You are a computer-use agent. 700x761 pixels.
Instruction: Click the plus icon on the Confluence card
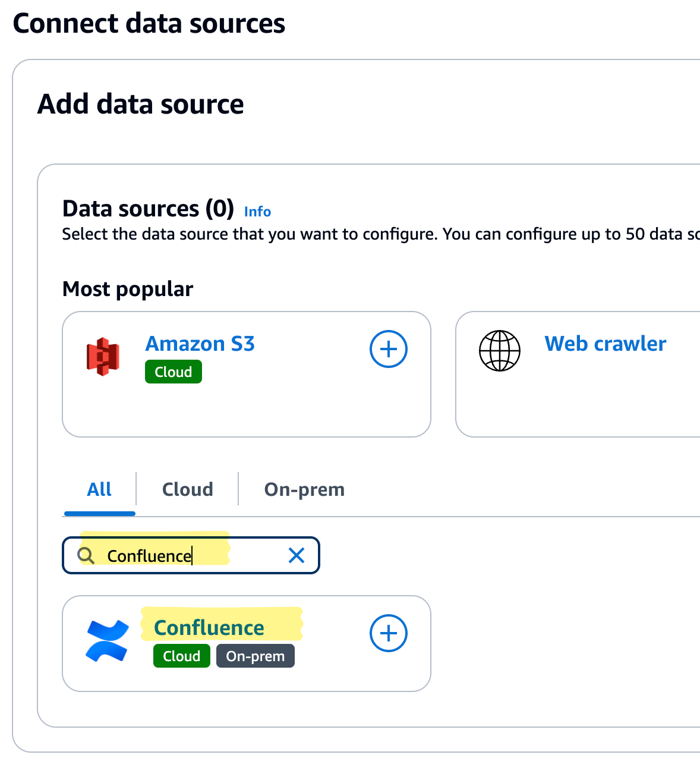pyautogui.click(x=388, y=633)
